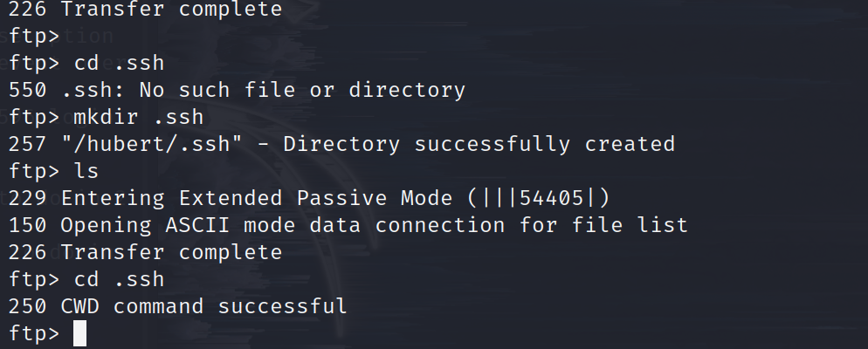Click the 150 response code
This screenshot has width=868, height=349.
[x=28, y=225]
